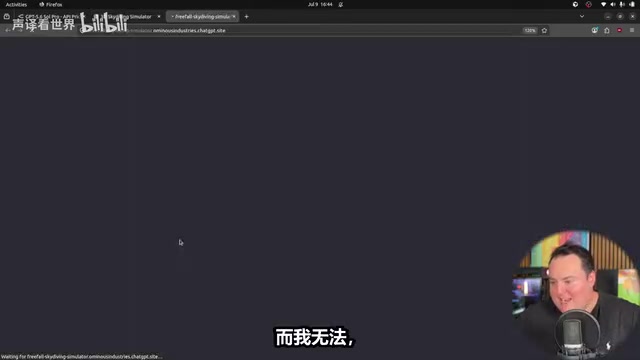Open the clock showing Jul 9 16:44
Viewport: 640px width, 360px height.
320,4
